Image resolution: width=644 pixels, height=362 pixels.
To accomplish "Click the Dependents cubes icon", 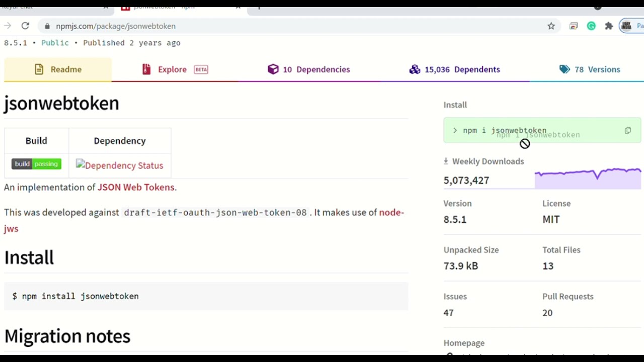I will (415, 69).
